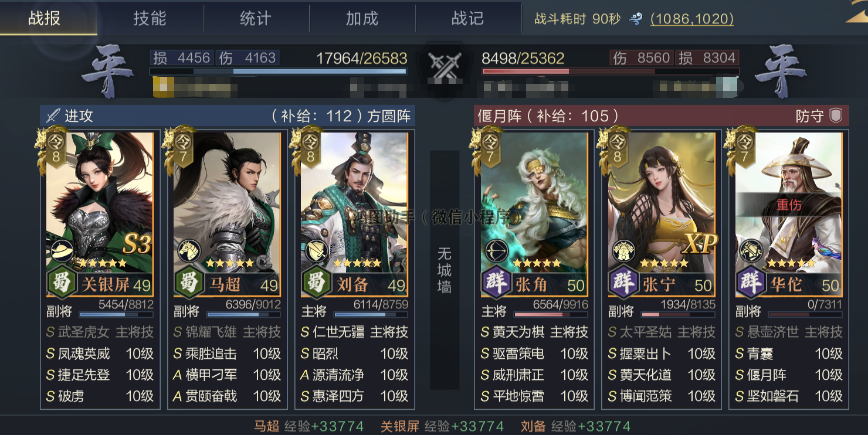Select the 战记 tab

(x=467, y=18)
